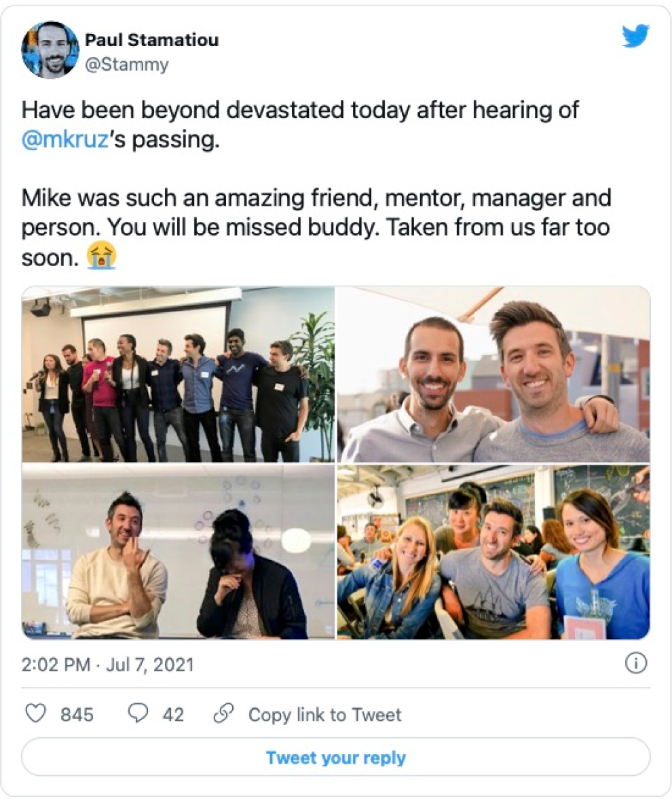Click the crying face emoji
This screenshot has width=672, height=801.
click(102, 257)
